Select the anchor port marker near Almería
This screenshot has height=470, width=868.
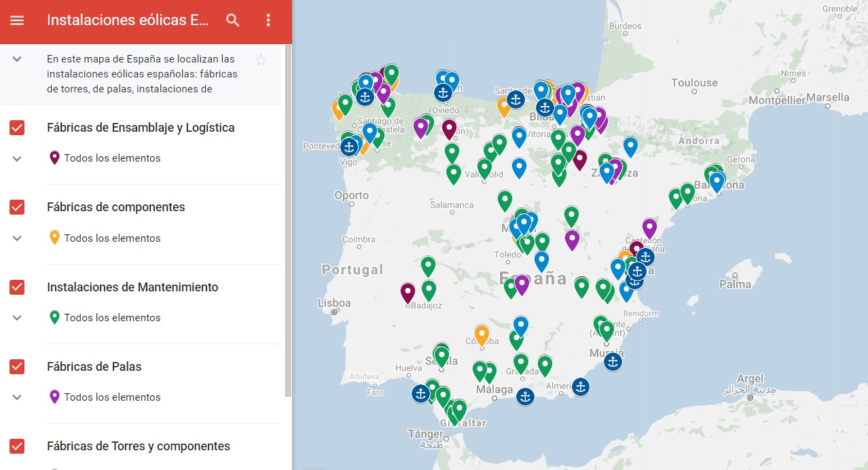click(580, 387)
